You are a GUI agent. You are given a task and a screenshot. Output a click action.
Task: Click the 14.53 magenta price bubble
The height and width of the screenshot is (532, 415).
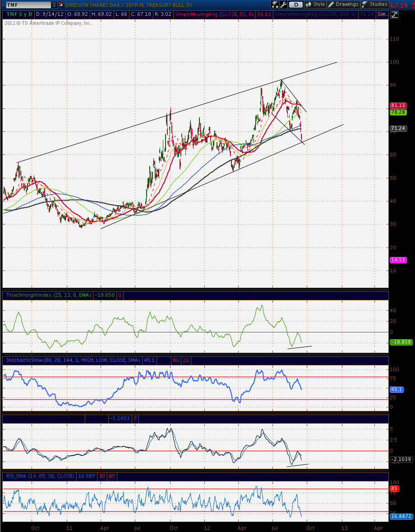point(398,260)
